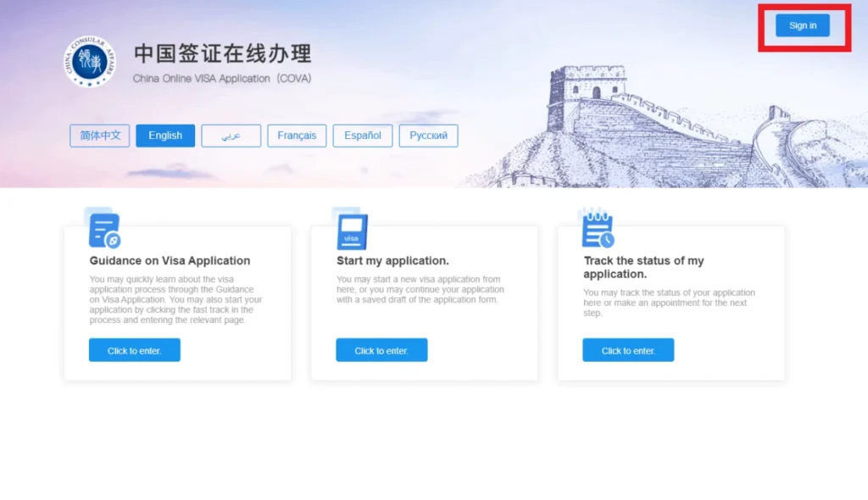868x500 pixels.
Task: Click the China Consular Affairs logo
Action: 90,63
